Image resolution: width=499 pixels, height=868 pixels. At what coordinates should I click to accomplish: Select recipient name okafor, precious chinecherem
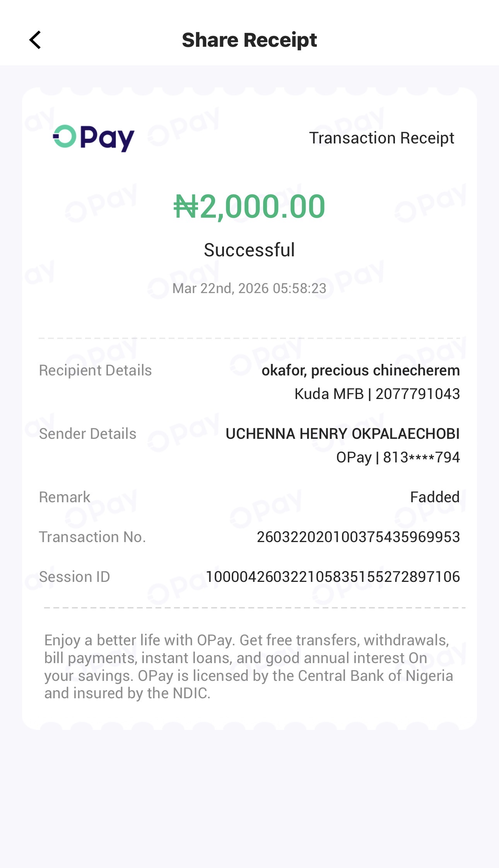click(x=361, y=370)
